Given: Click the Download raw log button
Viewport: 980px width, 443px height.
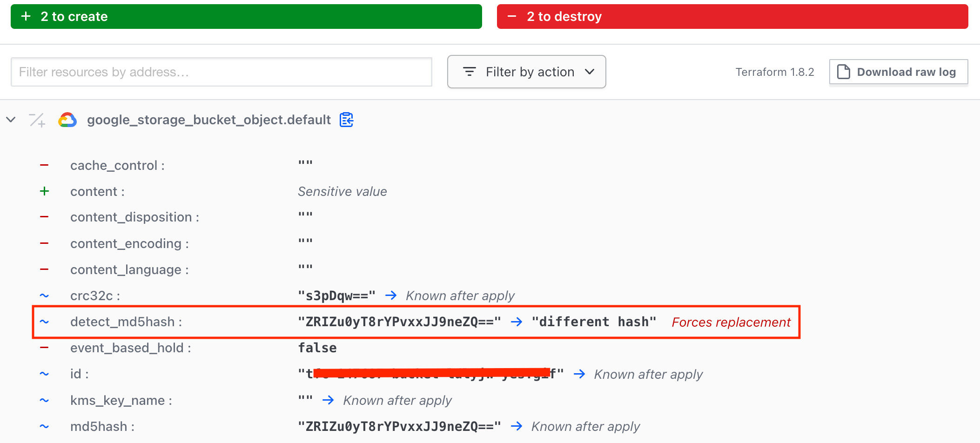Looking at the screenshot, I should click(898, 71).
